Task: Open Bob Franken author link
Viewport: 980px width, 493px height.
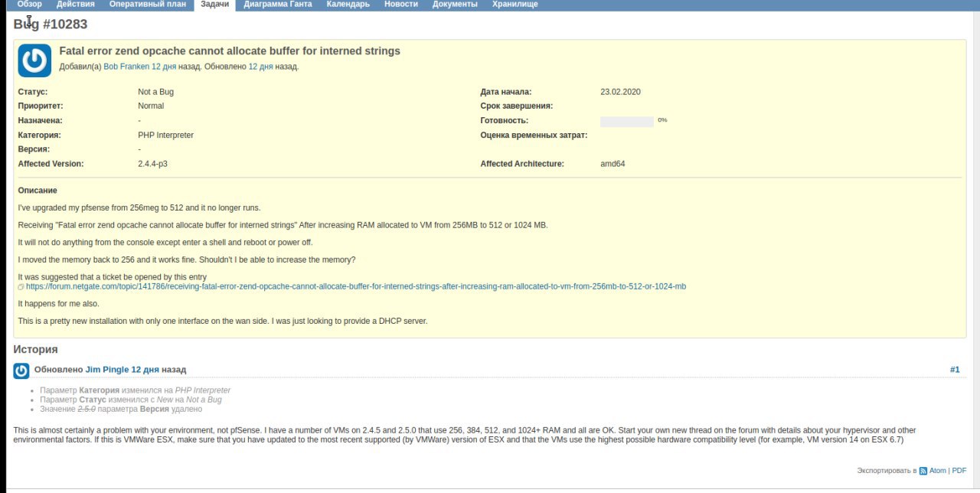Action: [126, 67]
